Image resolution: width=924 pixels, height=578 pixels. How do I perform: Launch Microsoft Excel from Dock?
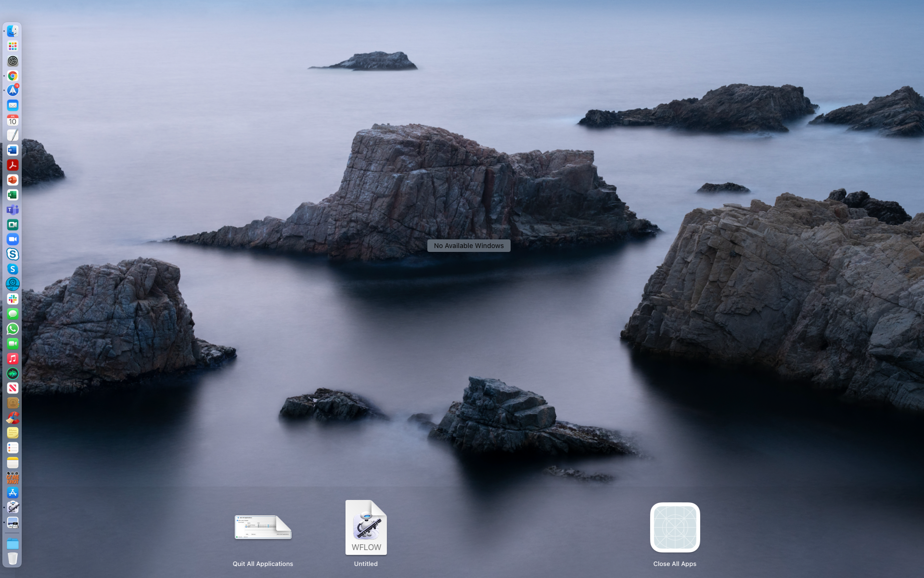coord(13,195)
